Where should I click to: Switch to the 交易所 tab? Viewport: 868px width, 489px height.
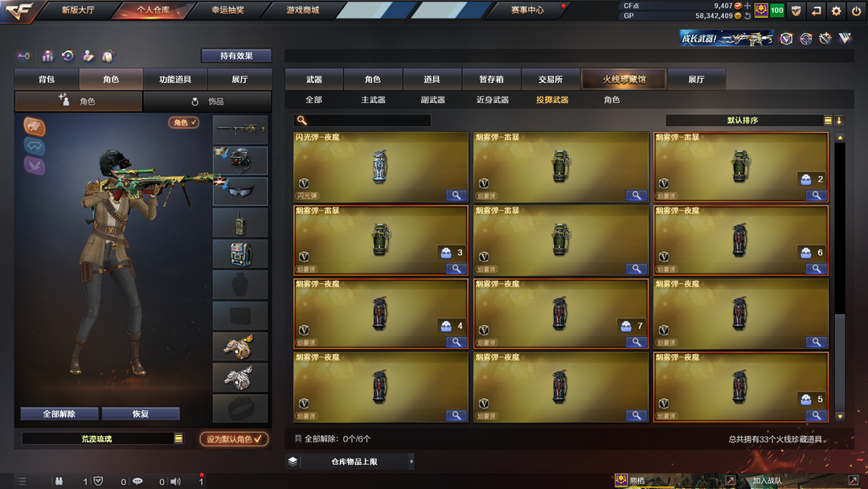[551, 79]
